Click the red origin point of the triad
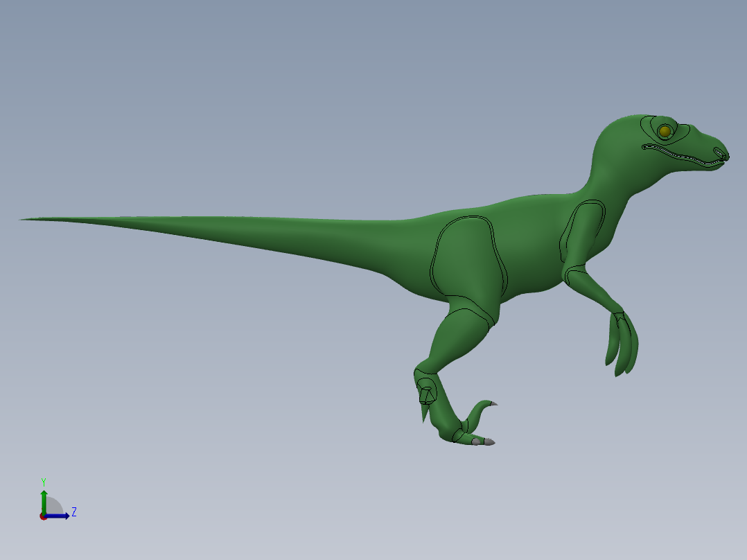The image size is (747, 560). click(x=43, y=516)
